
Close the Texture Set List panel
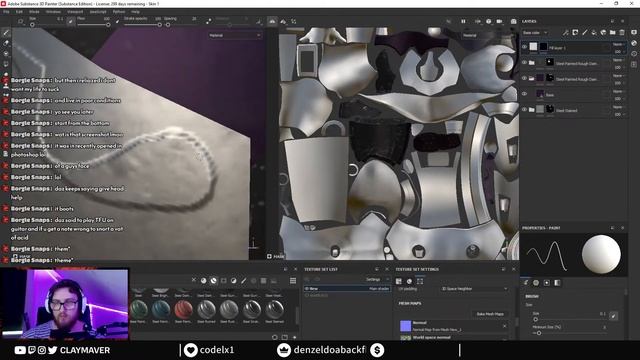(387, 269)
